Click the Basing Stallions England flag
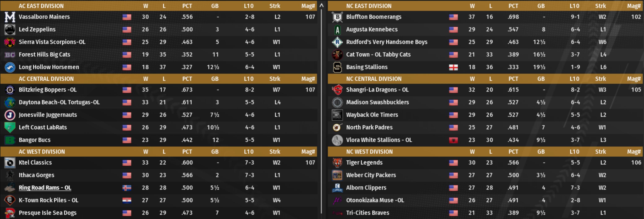644x219 pixels. [453, 67]
